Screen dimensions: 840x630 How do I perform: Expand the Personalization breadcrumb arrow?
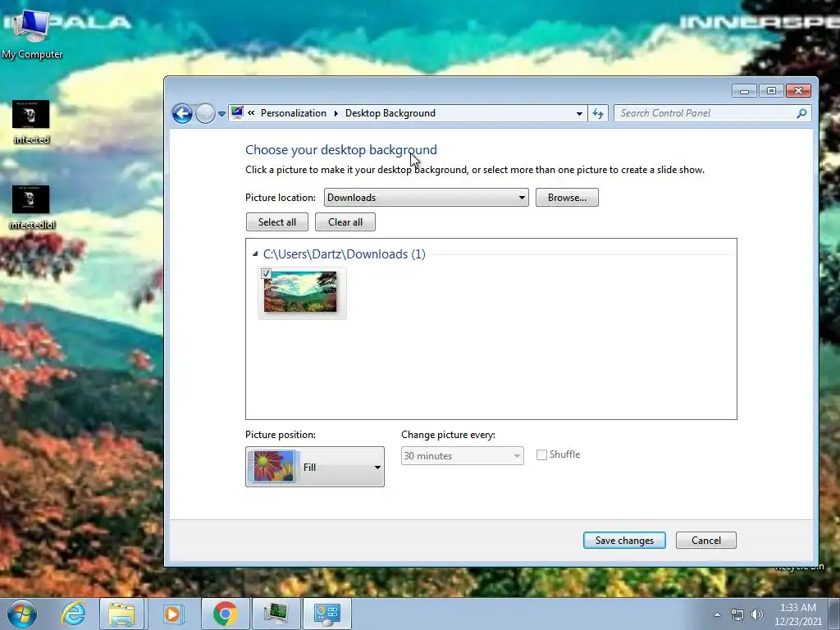336,113
